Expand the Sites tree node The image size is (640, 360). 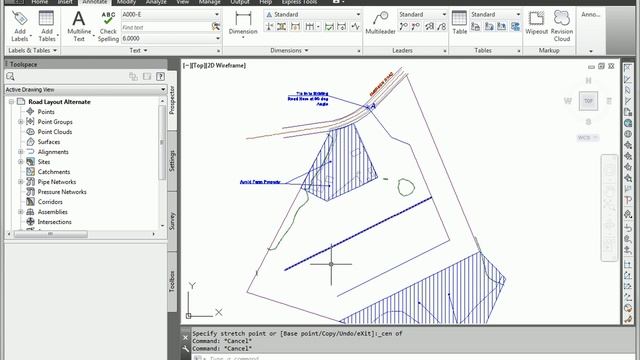click(20, 162)
